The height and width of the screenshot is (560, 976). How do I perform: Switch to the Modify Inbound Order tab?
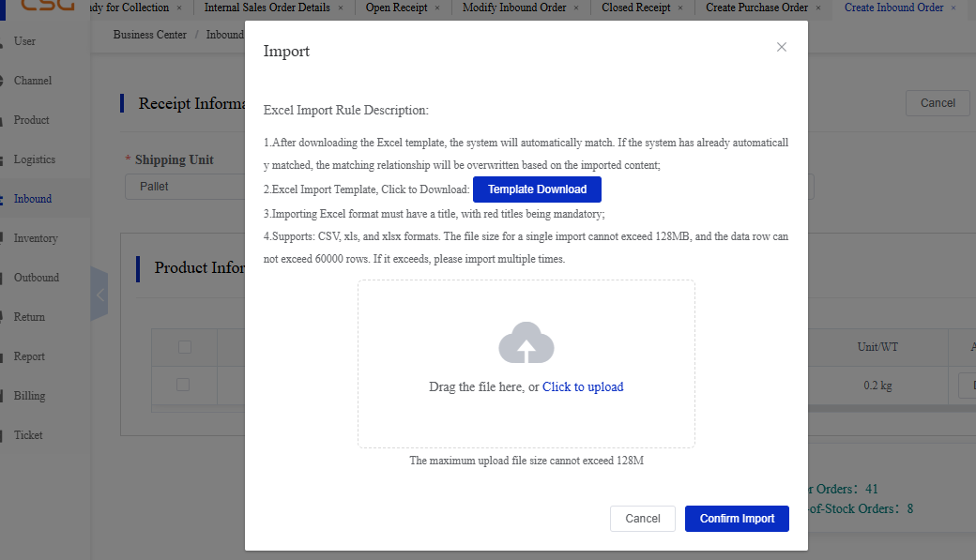(x=514, y=8)
